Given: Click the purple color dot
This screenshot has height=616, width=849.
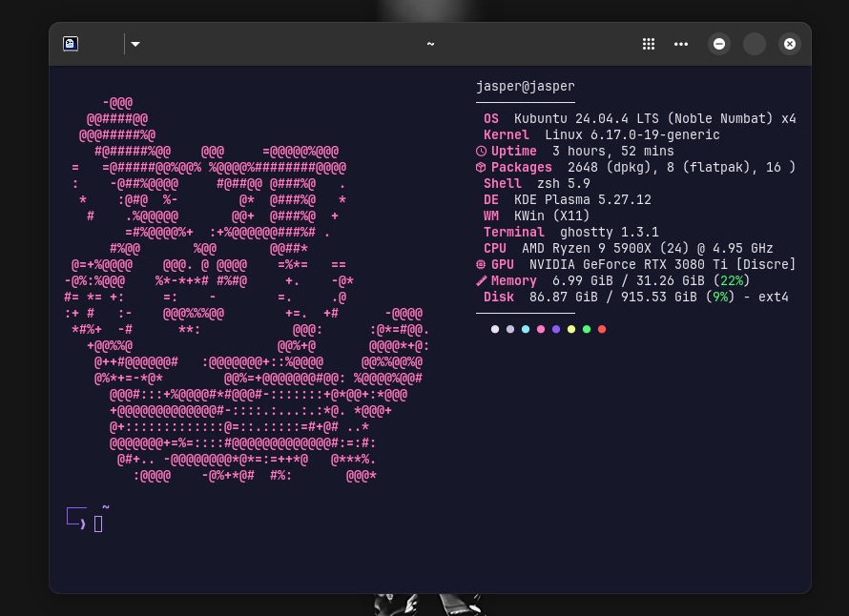Looking at the screenshot, I should click(556, 329).
